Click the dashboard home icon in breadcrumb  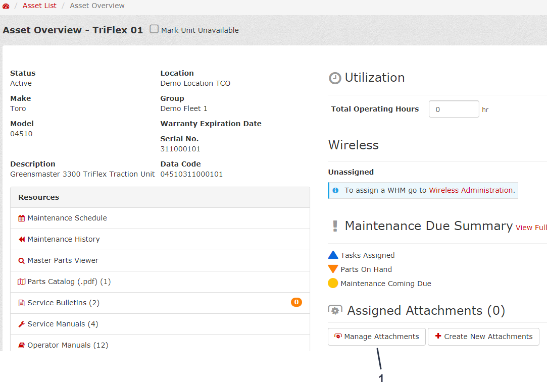click(6, 6)
